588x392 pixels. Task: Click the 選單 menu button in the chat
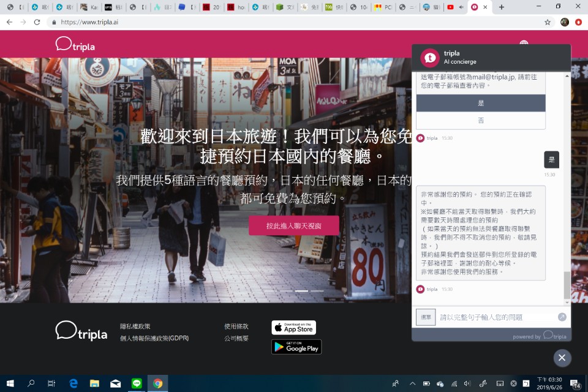click(x=426, y=317)
